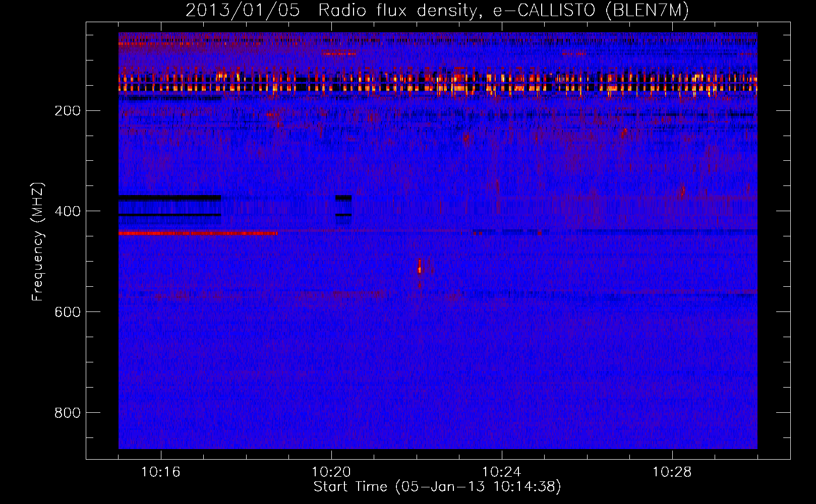This screenshot has height=504, width=816.
Task: Select the "Frequency (MHZ)" y-axis label
Action: (x=38, y=242)
